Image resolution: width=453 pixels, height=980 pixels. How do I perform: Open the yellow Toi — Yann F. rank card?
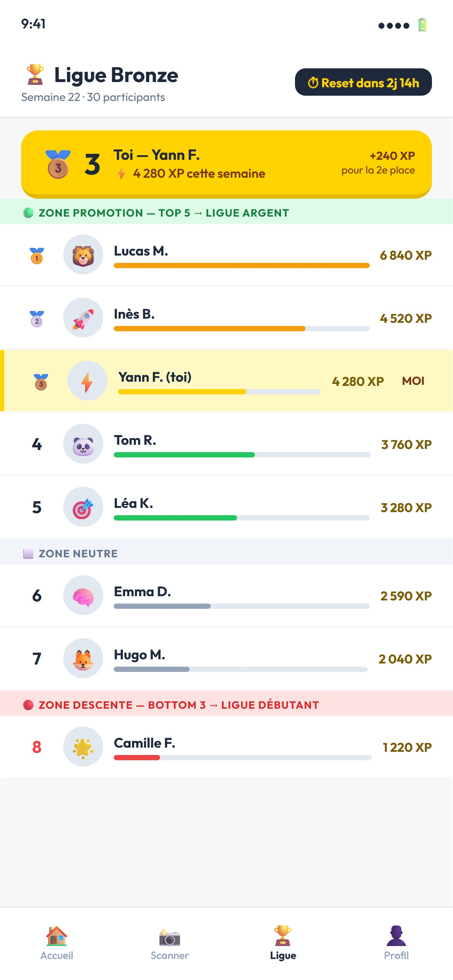[226, 164]
